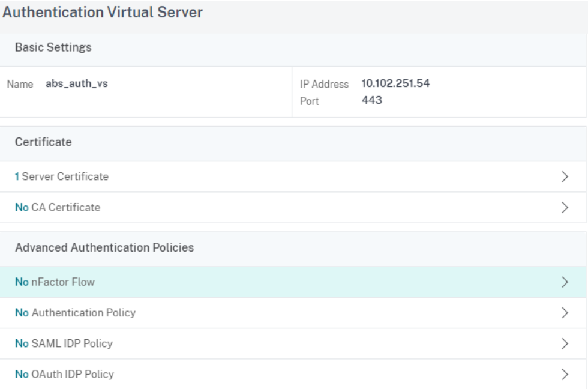Expand the Authentication Policy row chevron
Screen dimensions: 588x389
(x=565, y=313)
